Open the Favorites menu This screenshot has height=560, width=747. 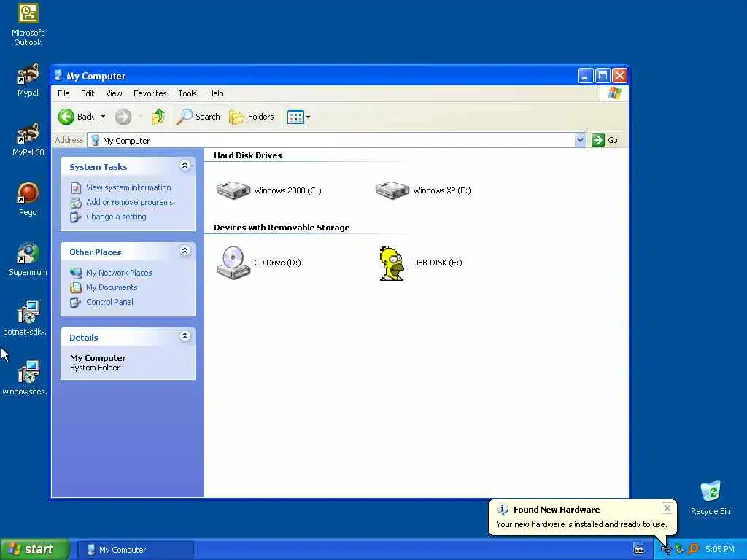[x=150, y=93]
